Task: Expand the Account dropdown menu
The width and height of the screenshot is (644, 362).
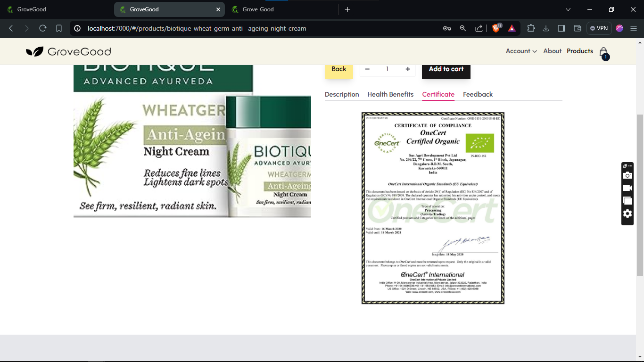Action: [x=521, y=51]
